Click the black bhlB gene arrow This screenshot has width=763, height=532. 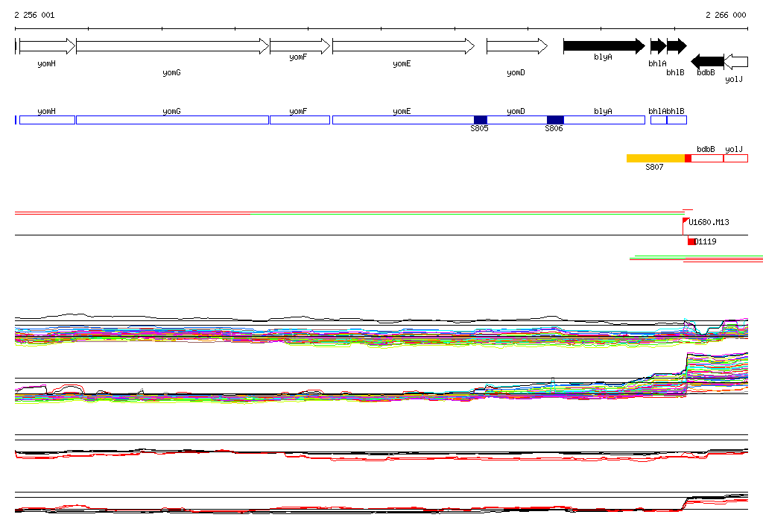click(x=677, y=46)
